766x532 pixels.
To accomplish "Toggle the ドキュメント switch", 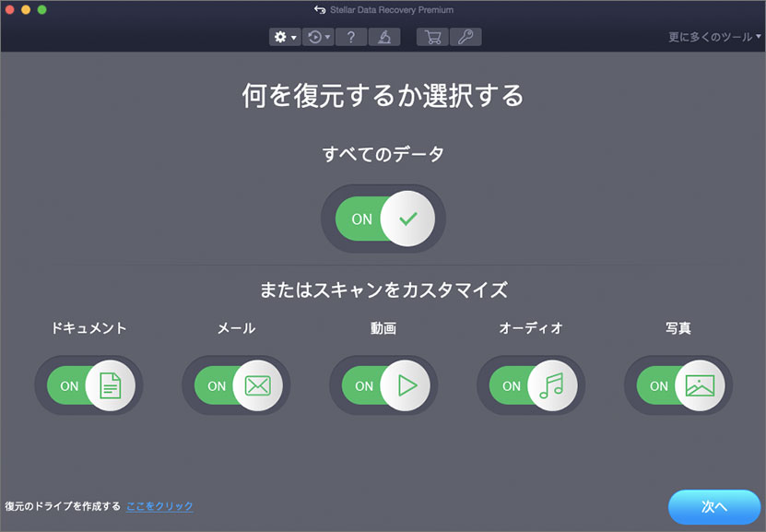I will tap(88, 385).
